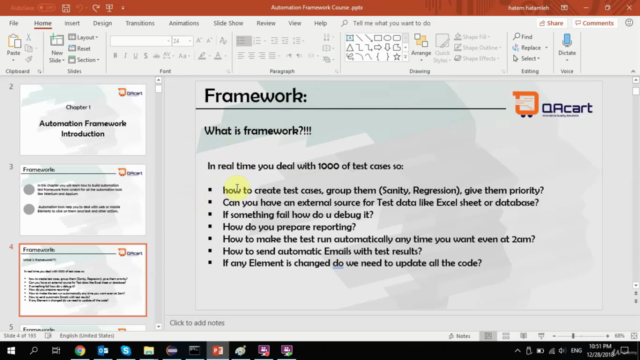Click the Redo icon in the quick access toolbar
The height and width of the screenshot is (360, 640).
pyautogui.click(x=96, y=8)
